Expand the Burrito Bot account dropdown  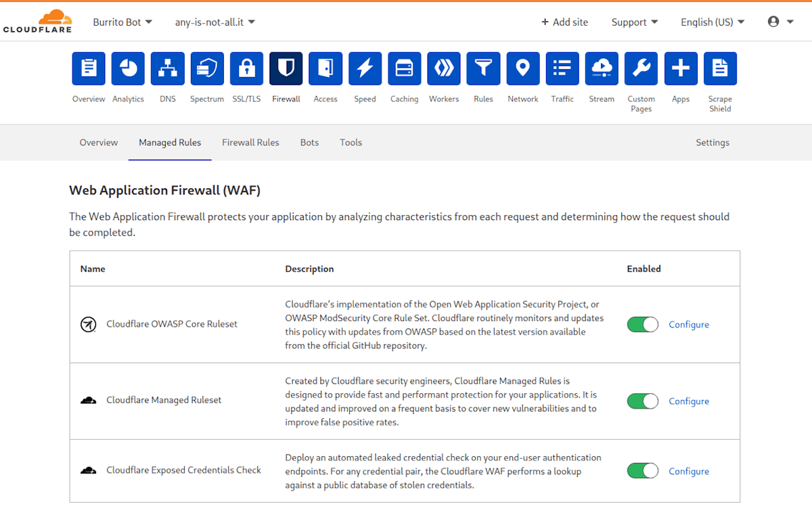[122, 22]
